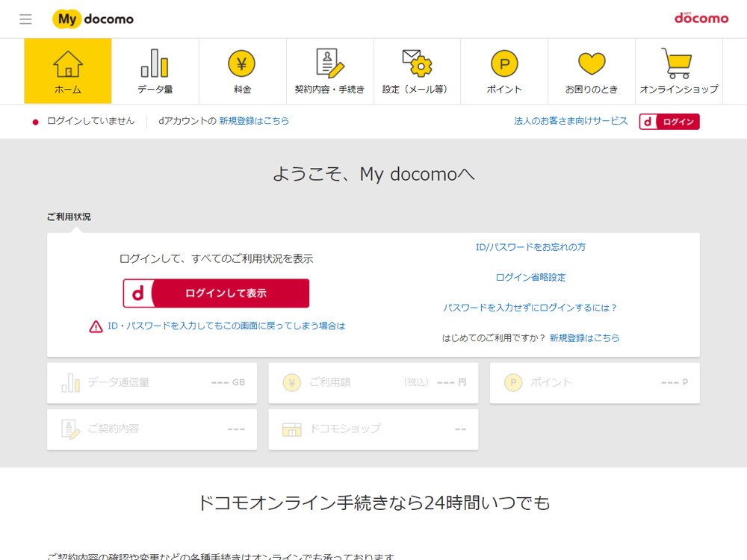747x560 pixels.
Task: Click the ご利用額 yen icon in card
Action: (292, 382)
